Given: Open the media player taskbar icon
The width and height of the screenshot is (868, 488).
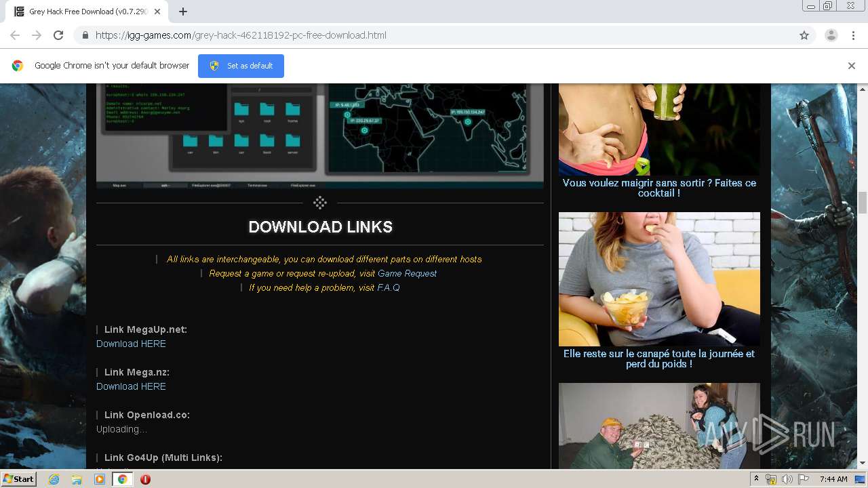Looking at the screenshot, I should pyautogui.click(x=100, y=479).
